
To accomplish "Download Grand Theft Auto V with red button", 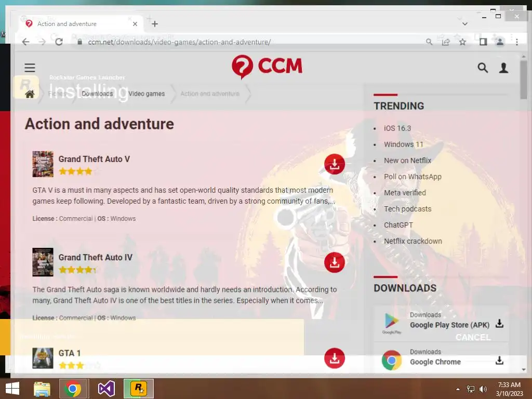I will (x=335, y=164).
